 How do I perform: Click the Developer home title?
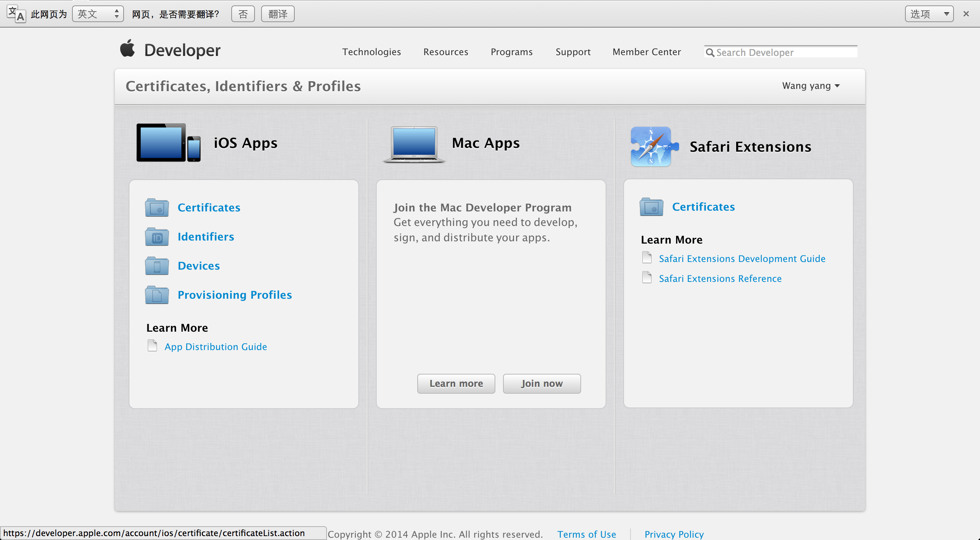pyautogui.click(x=182, y=50)
